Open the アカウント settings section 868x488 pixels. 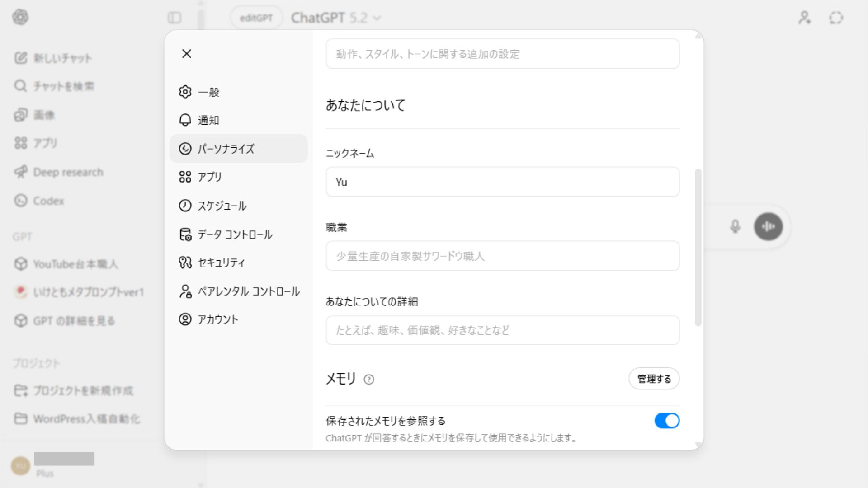click(217, 319)
